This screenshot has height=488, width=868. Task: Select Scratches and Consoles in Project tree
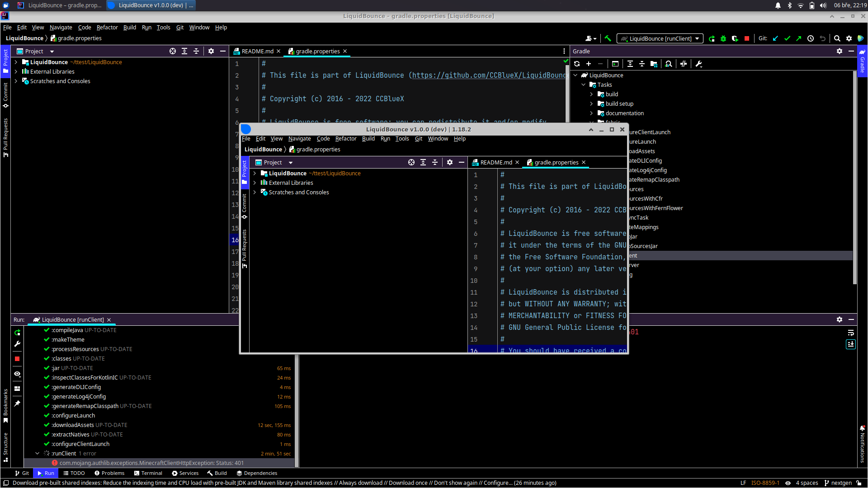[59, 81]
